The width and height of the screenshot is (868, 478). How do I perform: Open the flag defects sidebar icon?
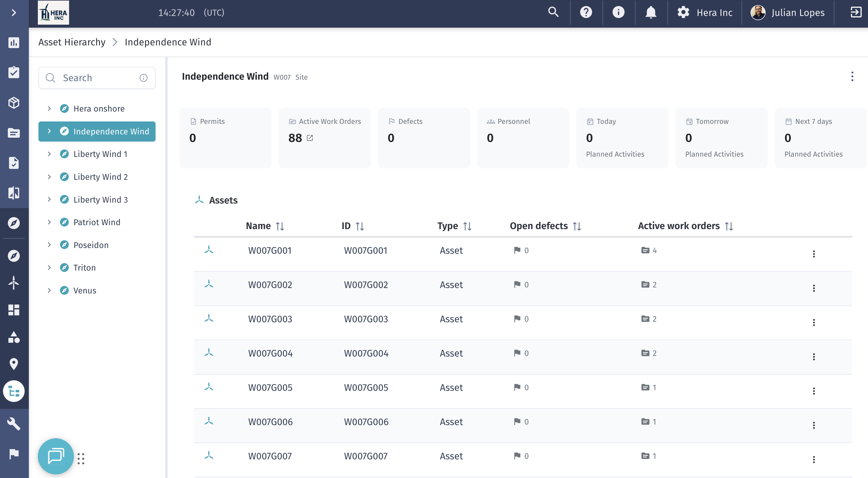(14, 454)
